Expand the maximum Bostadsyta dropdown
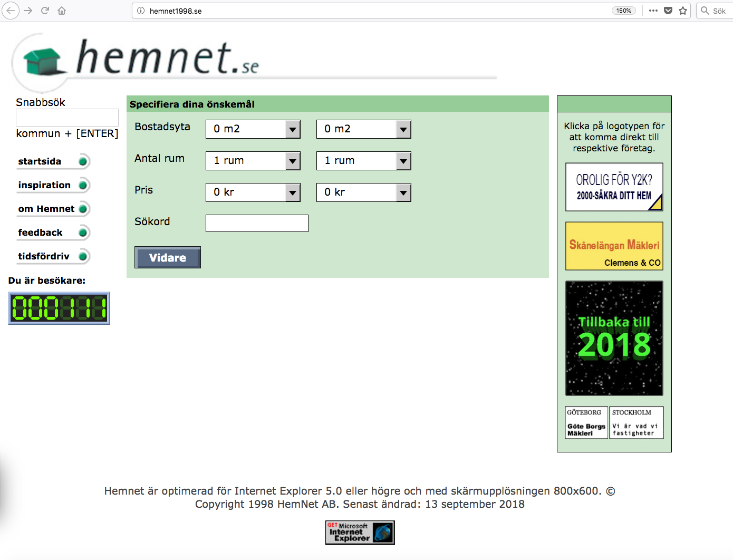Viewport: 733px width, 560px height. (x=363, y=129)
